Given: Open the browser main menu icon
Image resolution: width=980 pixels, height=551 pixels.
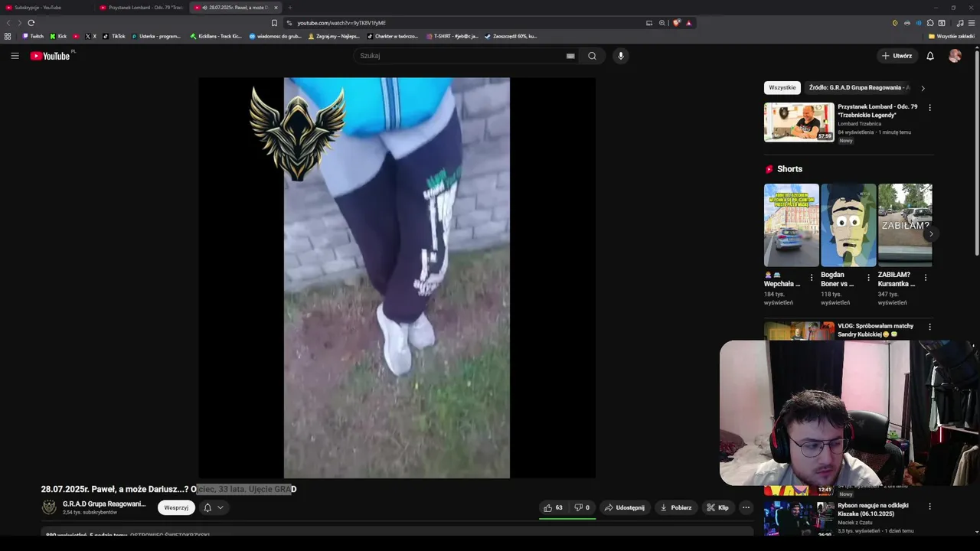Looking at the screenshot, I should click(x=972, y=23).
